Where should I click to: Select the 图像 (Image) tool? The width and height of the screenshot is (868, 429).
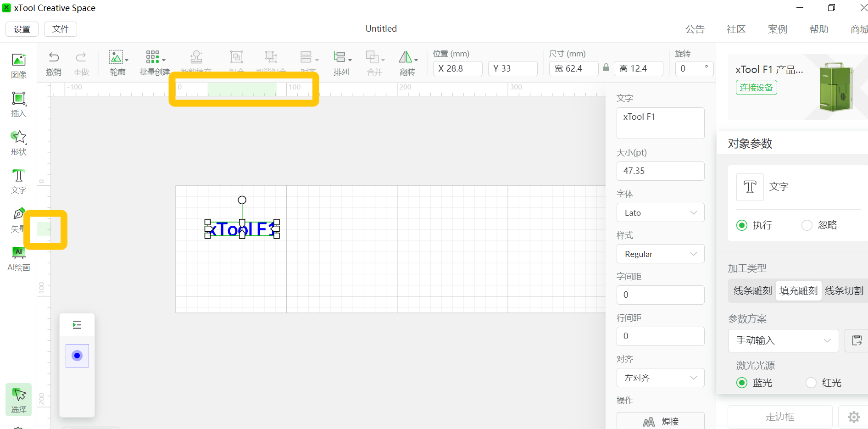tap(19, 66)
